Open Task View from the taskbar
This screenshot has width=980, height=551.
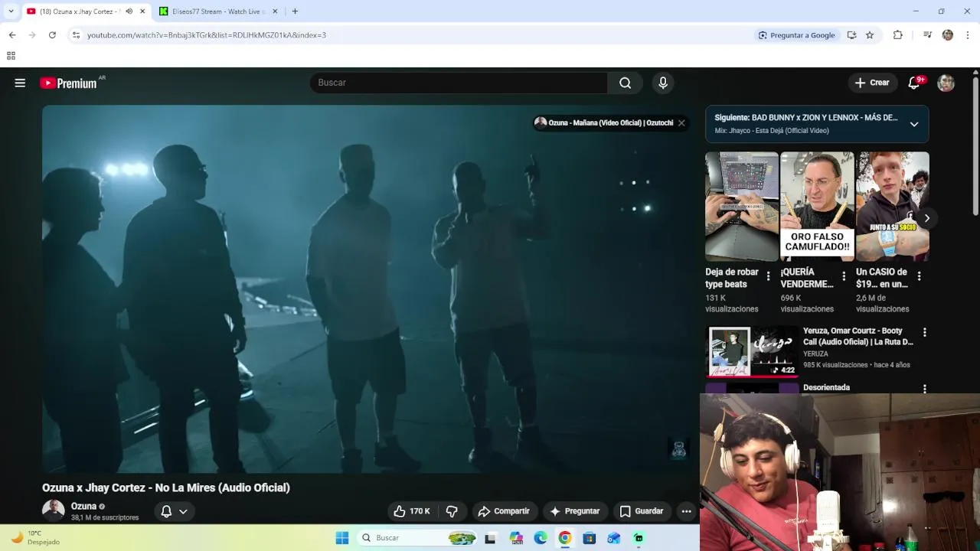click(x=490, y=538)
